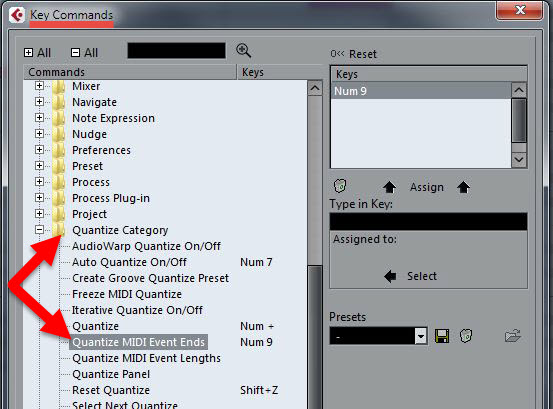553x409 pixels.
Task: Click the Commands column header
Action: pyautogui.click(x=130, y=72)
